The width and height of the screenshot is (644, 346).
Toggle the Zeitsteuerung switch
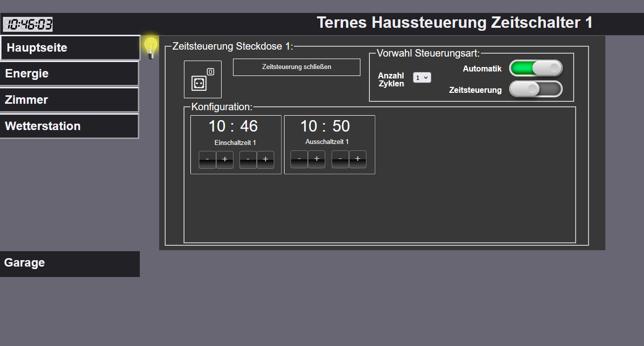(x=536, y=89)
